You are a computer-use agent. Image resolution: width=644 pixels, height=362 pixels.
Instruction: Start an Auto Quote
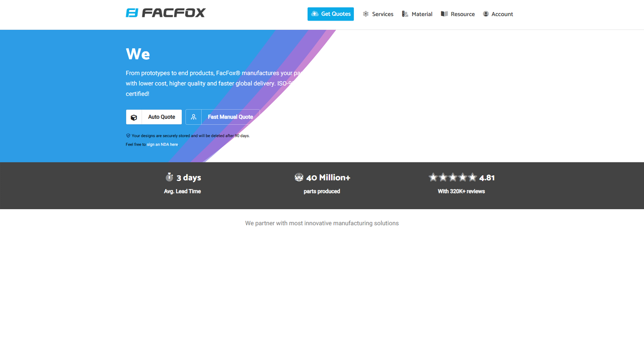coord(161,117)
